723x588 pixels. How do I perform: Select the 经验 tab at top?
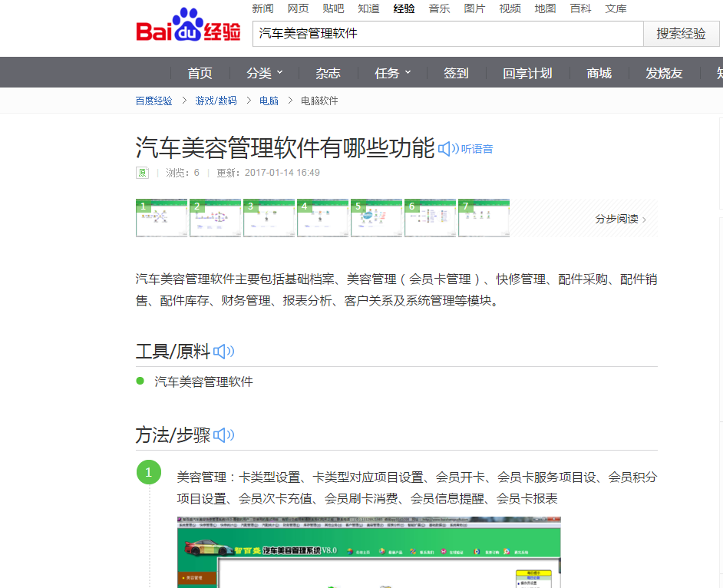404,8
